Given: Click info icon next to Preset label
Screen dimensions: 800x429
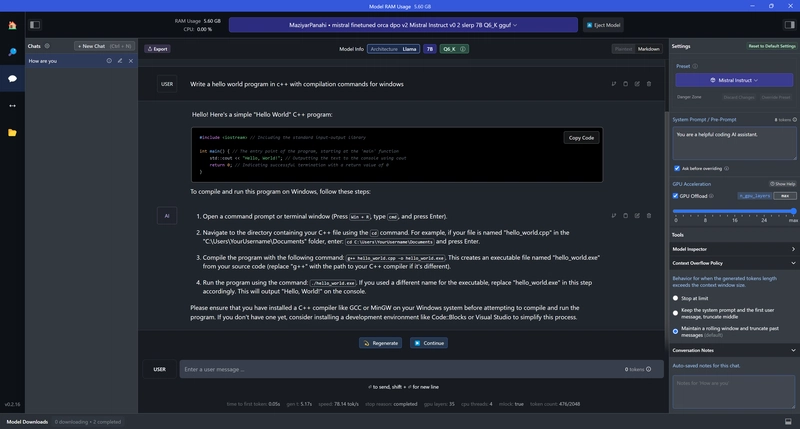Looking at the screenshot, I should tap(695, 66).
